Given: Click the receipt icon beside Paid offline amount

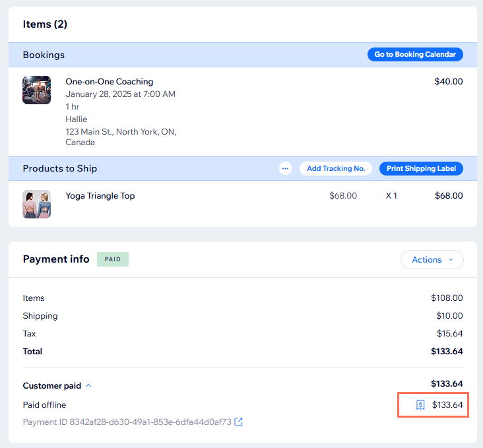Looking at the screenshot, I should pyautogui.click(x=420, y=405).
